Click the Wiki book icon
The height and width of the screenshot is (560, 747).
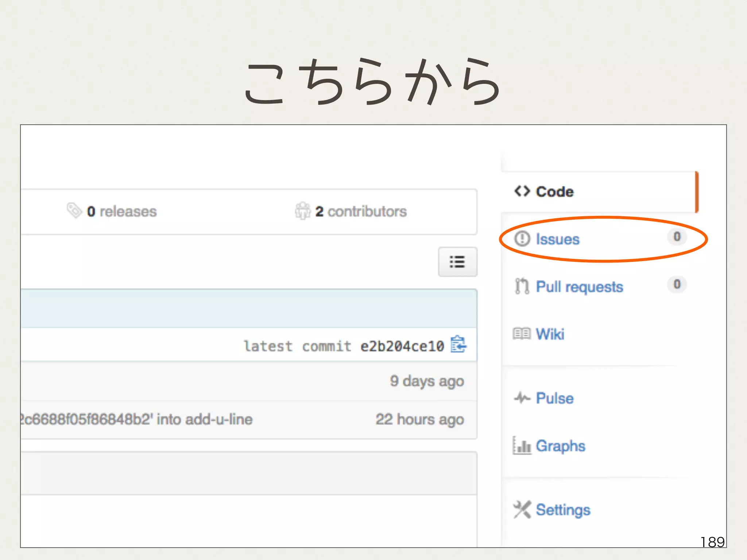click(x=522, y=334)
